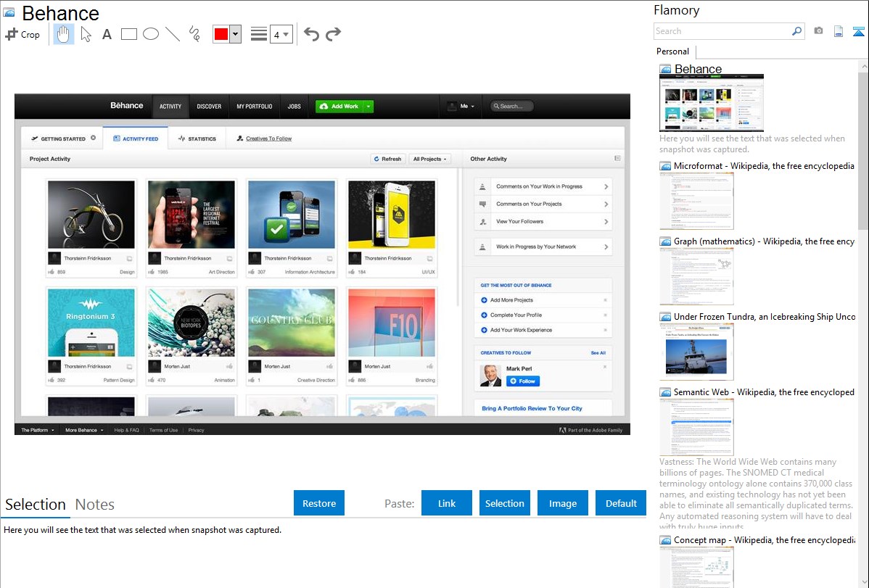Image resolution: width=869 pixels, height=588 pixels.
Task: Click My Portfolio in the Behance snapshot
Action: pos(255,107)
